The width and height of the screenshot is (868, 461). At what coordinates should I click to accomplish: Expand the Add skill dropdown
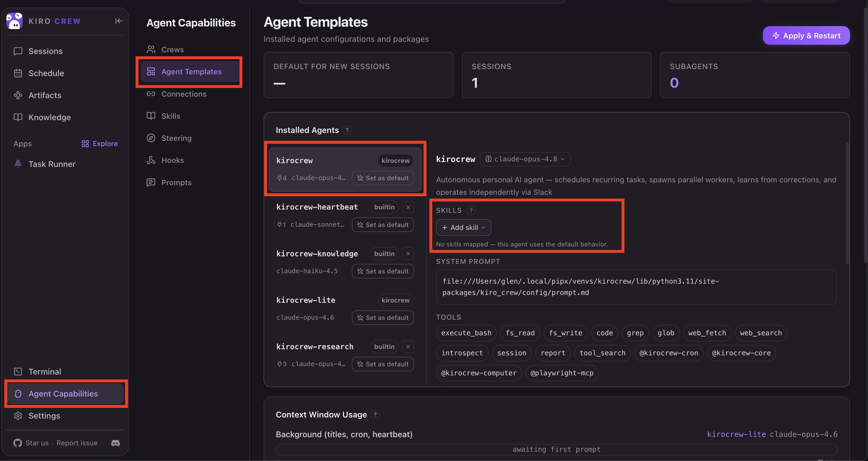click(x=464, y=228)
